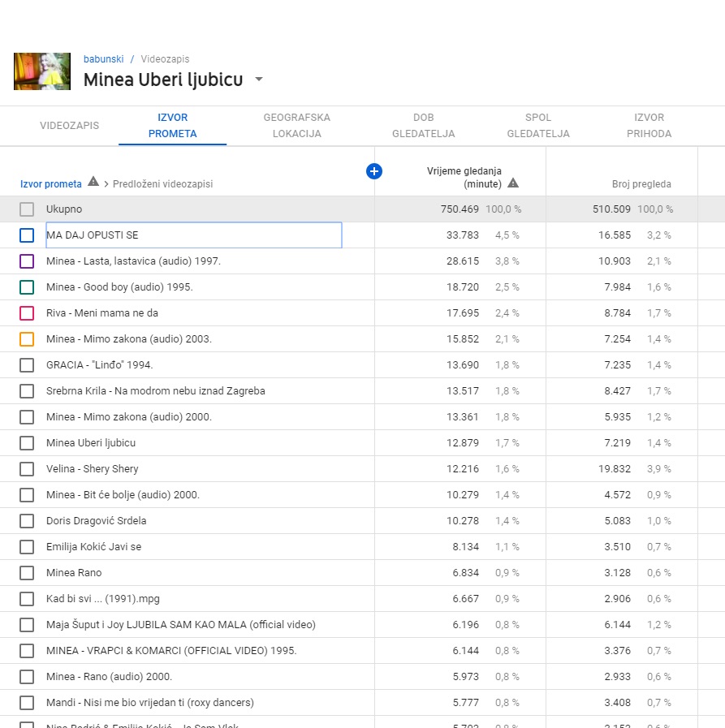The width and height of the screenshot is (725, 728).
Task: Click the Minea Uberi ljubicu video thumbnail
Action: coord(42,71)
